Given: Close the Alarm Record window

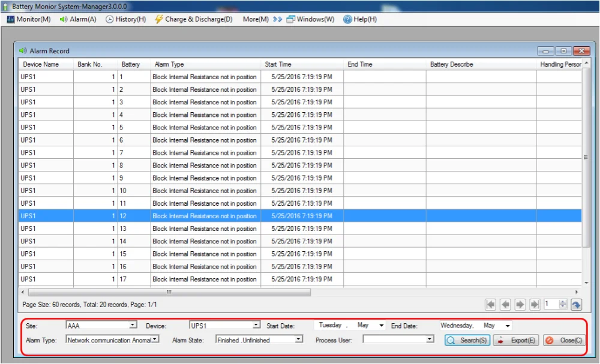Looking at the screenshot, I should 581,51.
